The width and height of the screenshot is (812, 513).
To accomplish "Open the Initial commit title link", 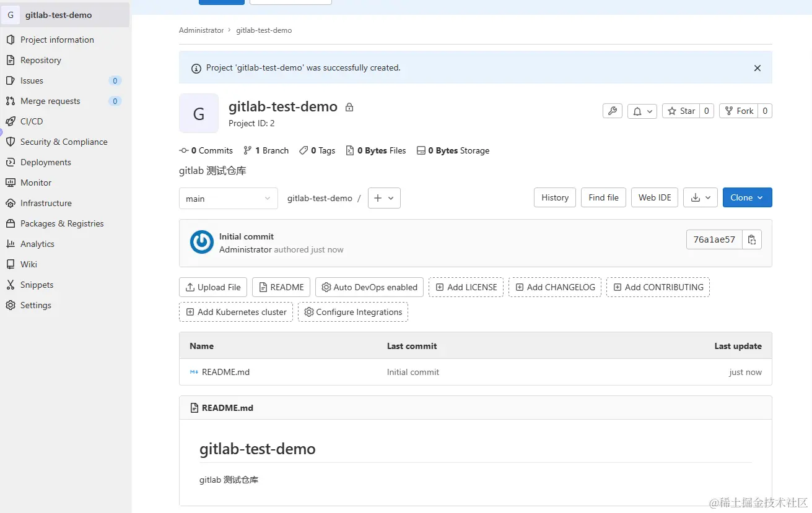I will click(247, 236).
